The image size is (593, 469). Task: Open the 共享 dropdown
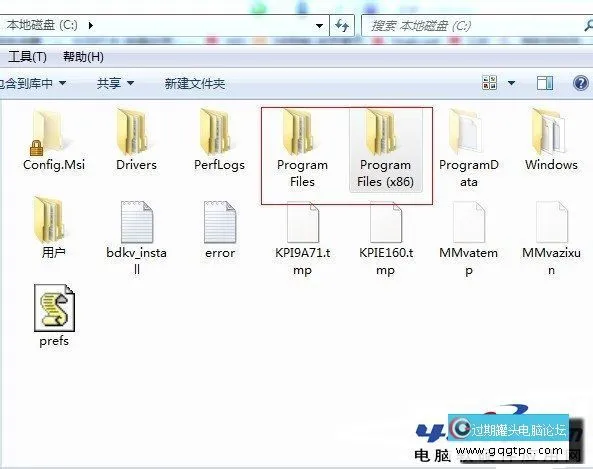point(115,83)
